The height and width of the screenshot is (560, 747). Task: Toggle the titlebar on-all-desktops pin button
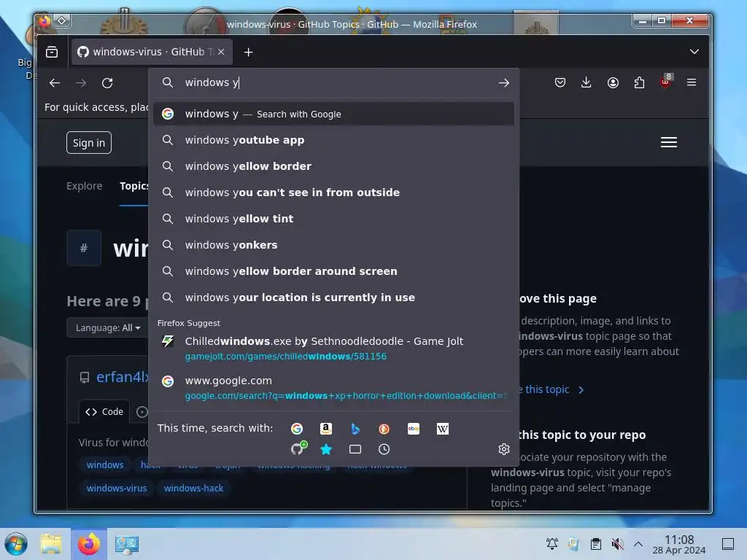(x=62, y=21)
